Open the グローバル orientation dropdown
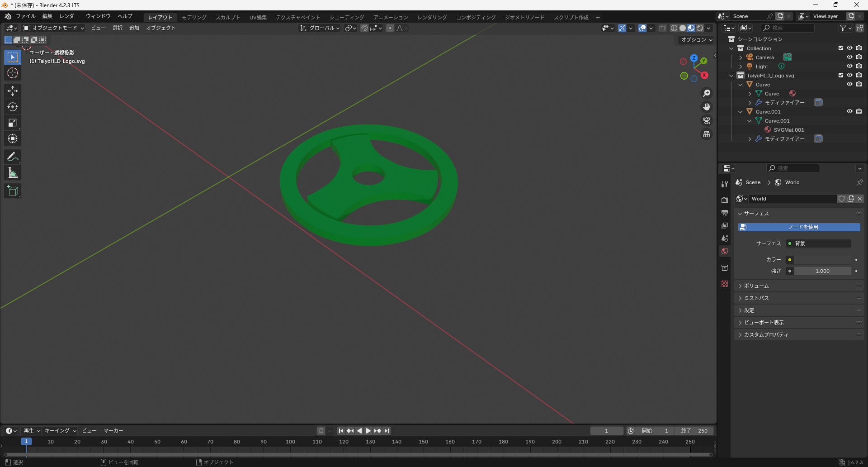Screen dimensions: 868x467 pos(320,28)
